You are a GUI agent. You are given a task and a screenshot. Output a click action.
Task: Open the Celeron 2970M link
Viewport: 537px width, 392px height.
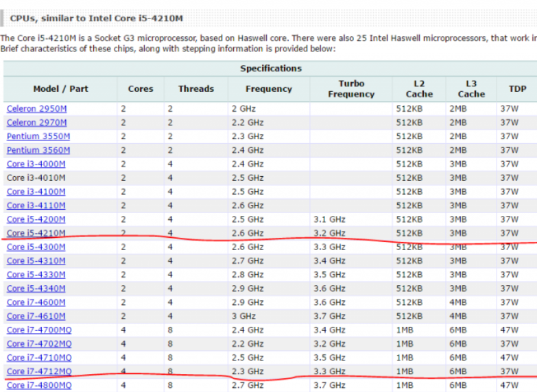pos(36,123)
